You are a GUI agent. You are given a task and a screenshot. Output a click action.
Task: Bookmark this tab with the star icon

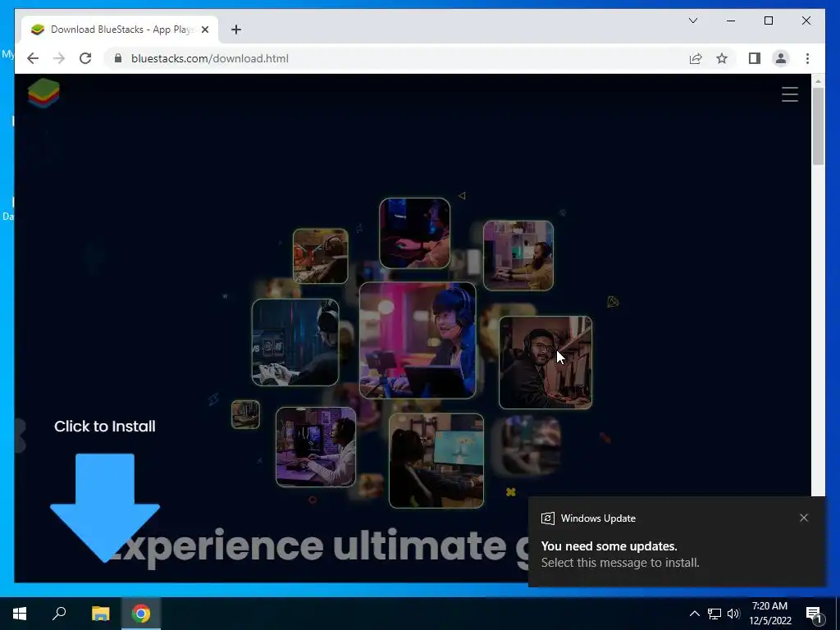[x=722, y=58]
